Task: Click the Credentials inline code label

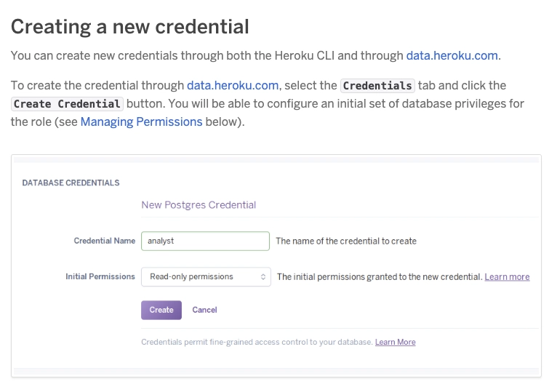Action: click(x=377, y=86)
